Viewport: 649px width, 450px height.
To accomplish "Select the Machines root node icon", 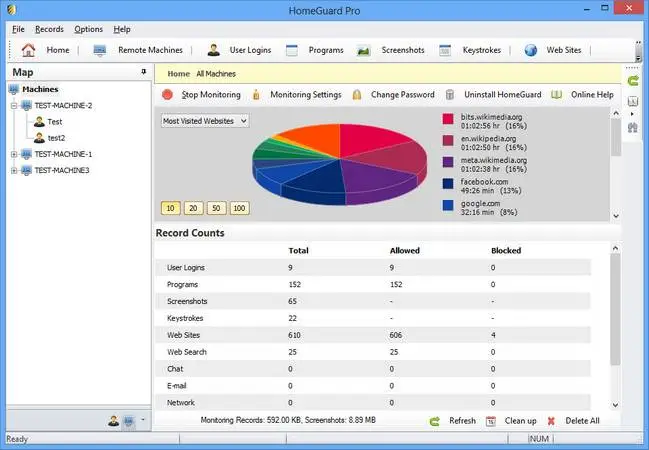I will pyautogui.click(x=14, y=89).
